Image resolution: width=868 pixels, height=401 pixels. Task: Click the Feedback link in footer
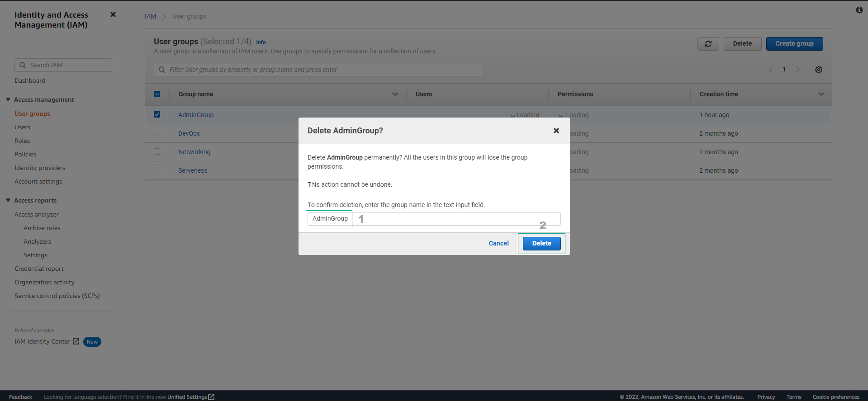21,397
